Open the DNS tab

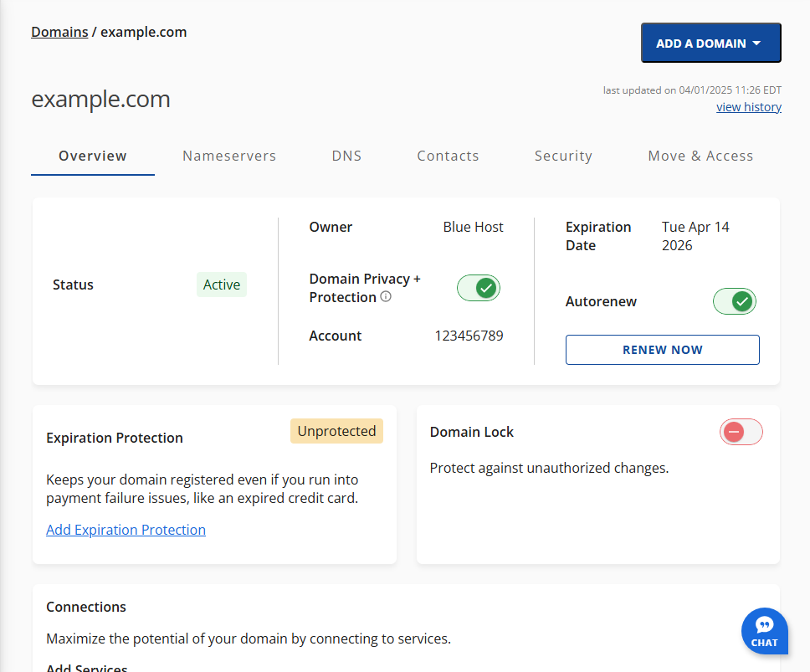(346, 156)
